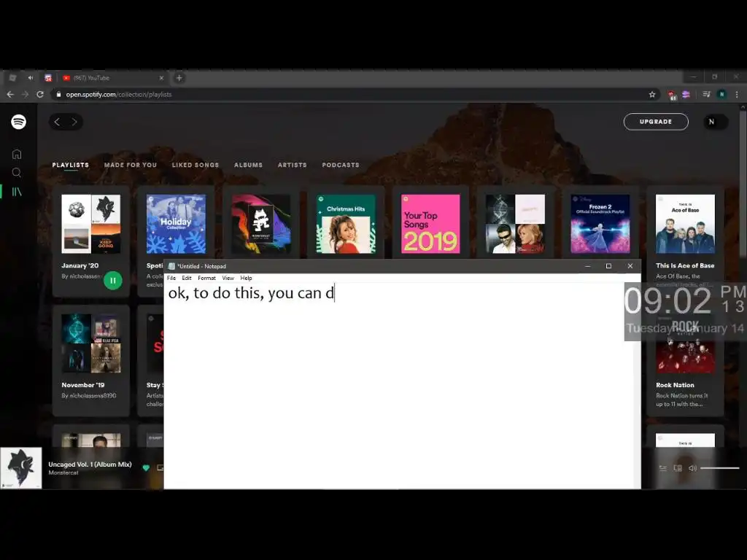Open the connect to device icon
Viewport: 747px width, 560px height.
click(x=678, y=468)
